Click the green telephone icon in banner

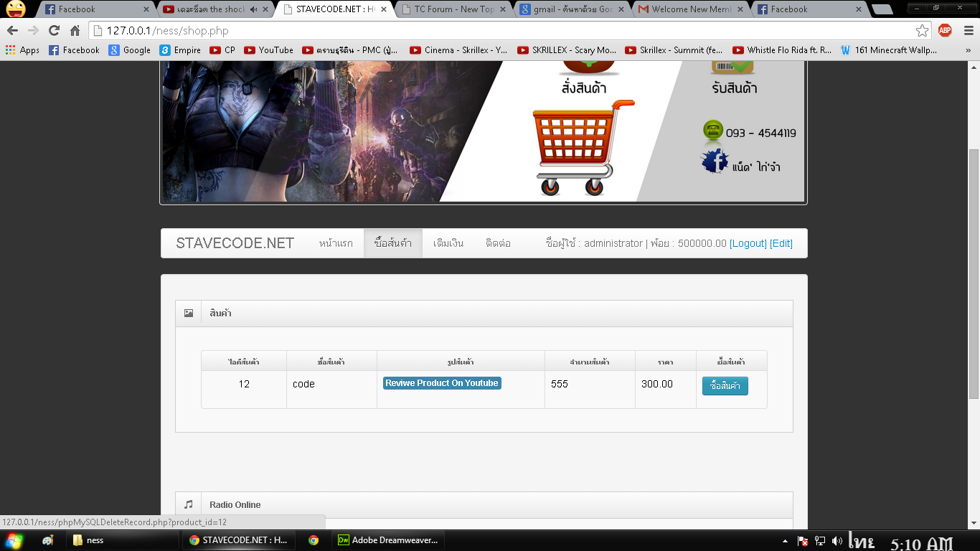click(713, 131)
